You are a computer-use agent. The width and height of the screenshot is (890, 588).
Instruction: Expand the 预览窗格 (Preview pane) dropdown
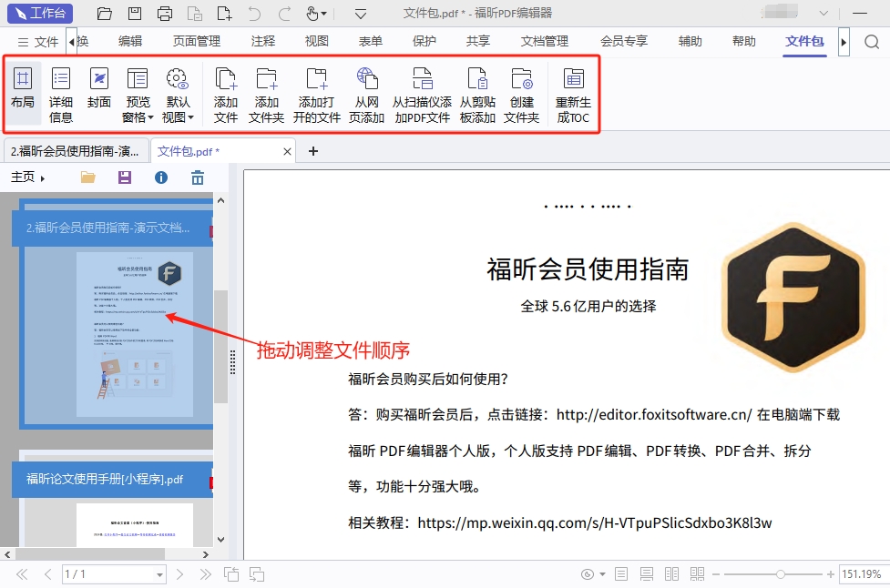(x=138, y=117)
